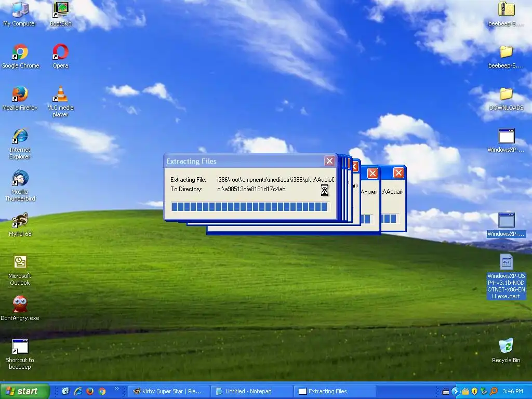Click the yellow security shield tray icon

point(475,392)
